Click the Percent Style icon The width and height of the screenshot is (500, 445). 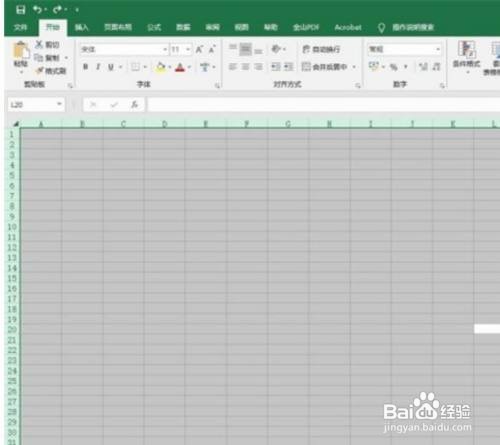tap(394, 67)
